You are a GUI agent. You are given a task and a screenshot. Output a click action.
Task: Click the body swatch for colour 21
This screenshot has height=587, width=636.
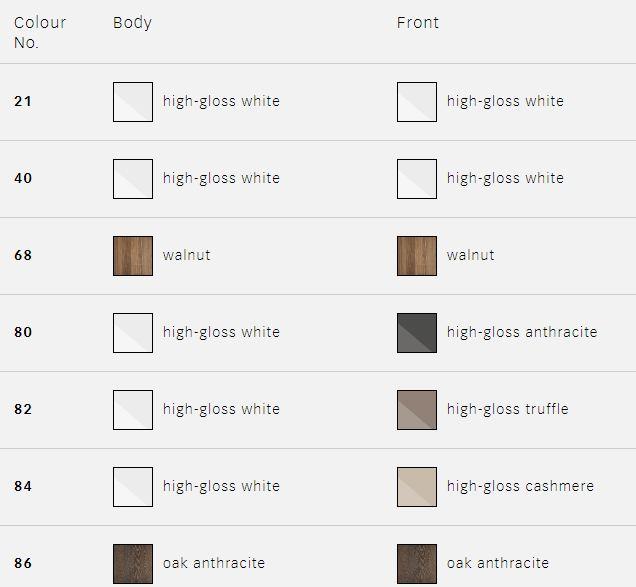click(x=133, y=102)
